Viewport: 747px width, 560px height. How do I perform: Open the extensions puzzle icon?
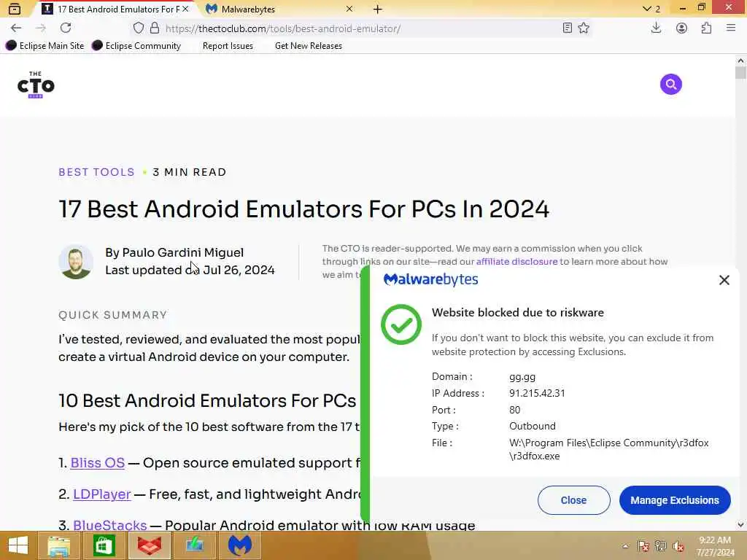[706, 28]
